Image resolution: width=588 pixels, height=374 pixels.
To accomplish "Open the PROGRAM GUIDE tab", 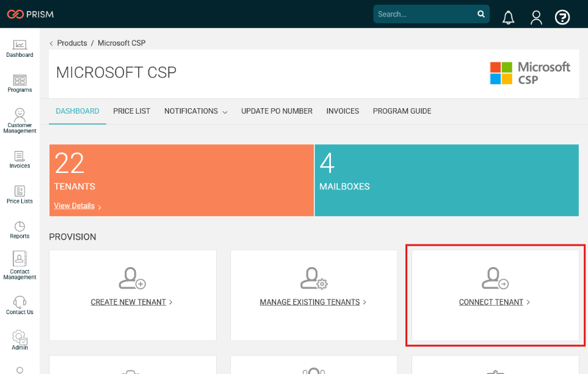I will point(402,111).
